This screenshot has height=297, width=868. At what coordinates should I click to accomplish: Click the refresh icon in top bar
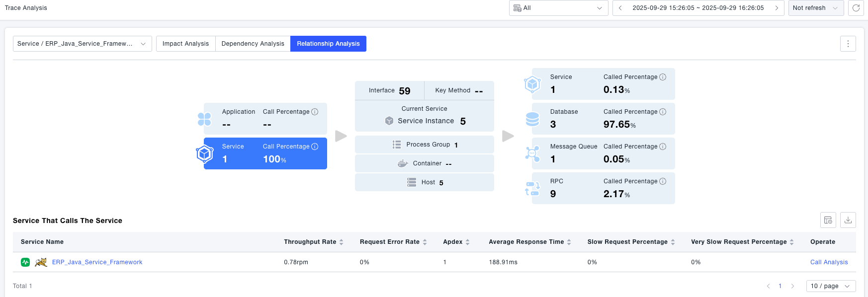click(856, 8)
